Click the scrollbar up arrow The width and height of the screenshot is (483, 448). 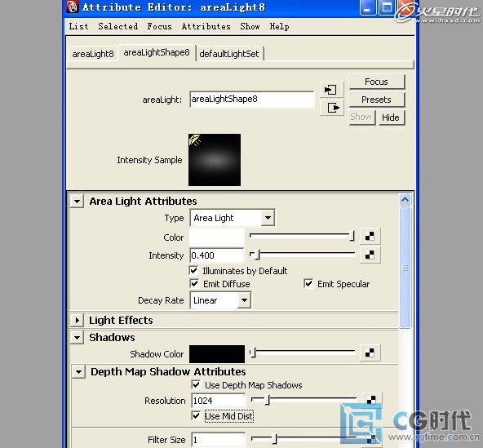(405, 200)
